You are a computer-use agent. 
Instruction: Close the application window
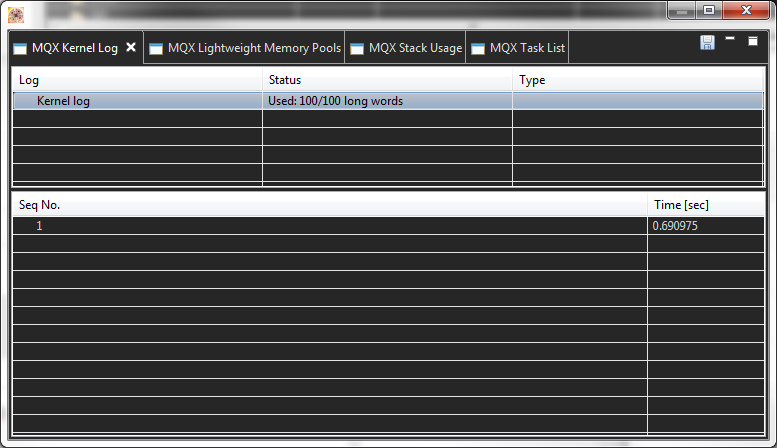tap(746, 11)
